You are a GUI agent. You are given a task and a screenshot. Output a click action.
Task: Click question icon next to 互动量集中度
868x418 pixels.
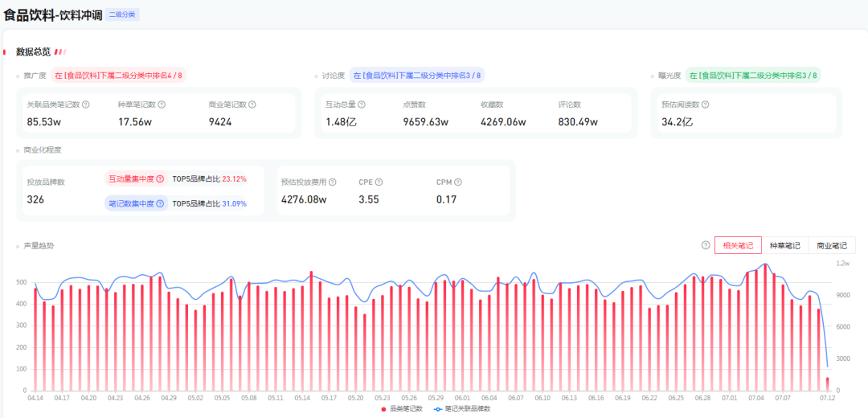click(160, 179)
